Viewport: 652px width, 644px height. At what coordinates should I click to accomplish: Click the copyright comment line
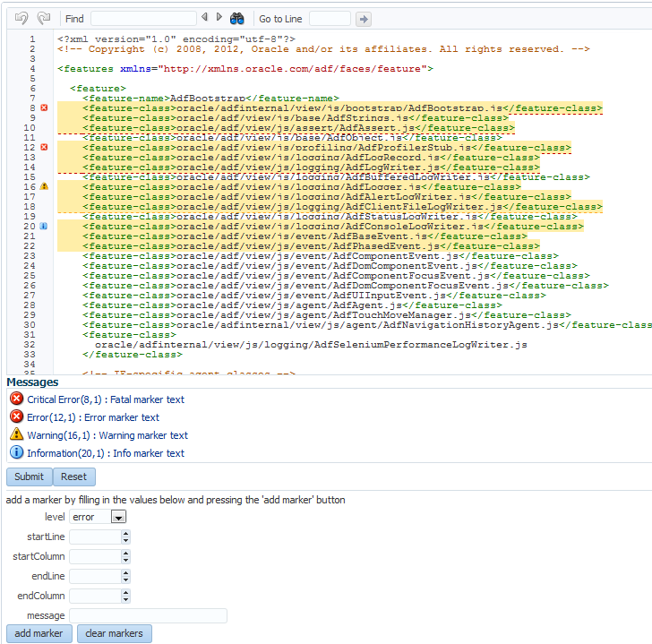pyautogui.click(x=323, y=49)
